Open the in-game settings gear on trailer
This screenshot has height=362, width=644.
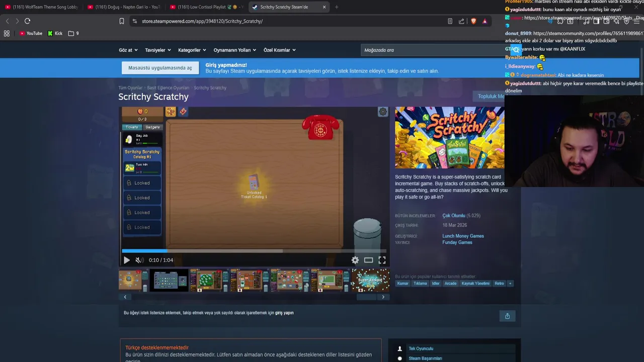click(383, 112)
